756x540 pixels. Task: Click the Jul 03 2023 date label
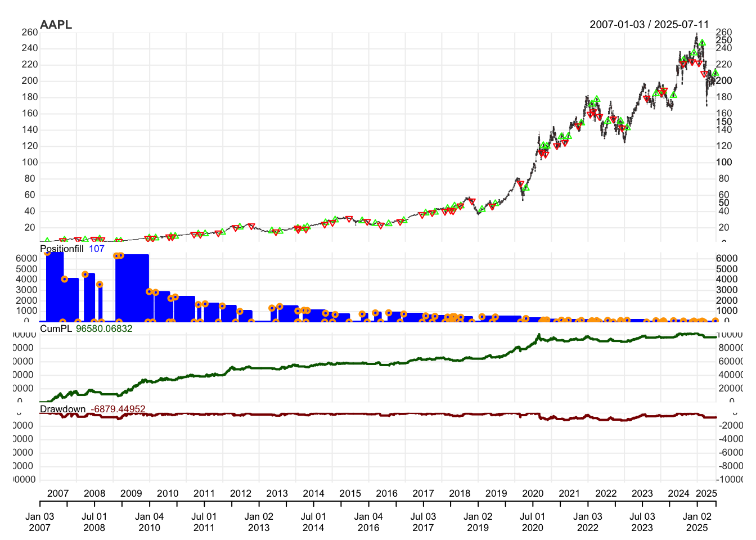(642, 522)
